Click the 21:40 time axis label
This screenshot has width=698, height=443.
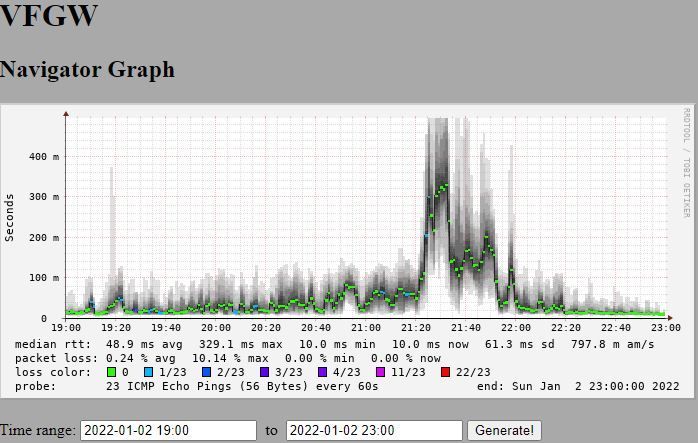coord(466,328)
